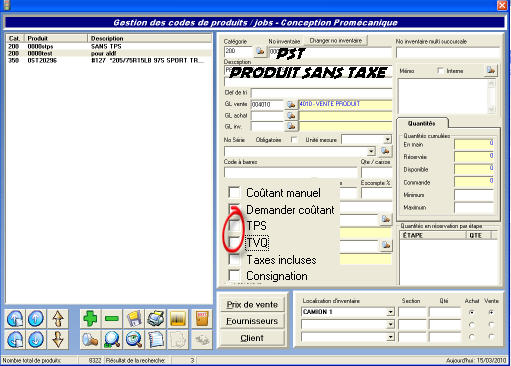Click the notepad list icon
This screenshot has width=511, height=366.
point(156,340)
